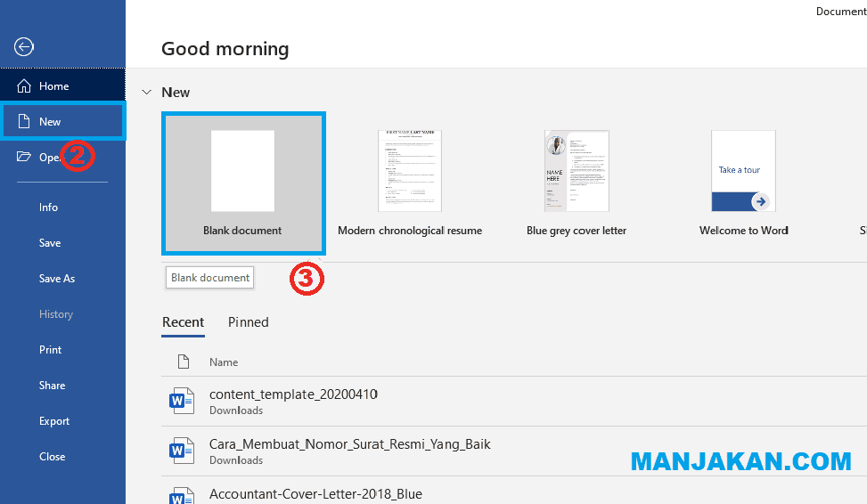Click the Open folder icon
Viewport: 867px width, 504px height.
24,157
